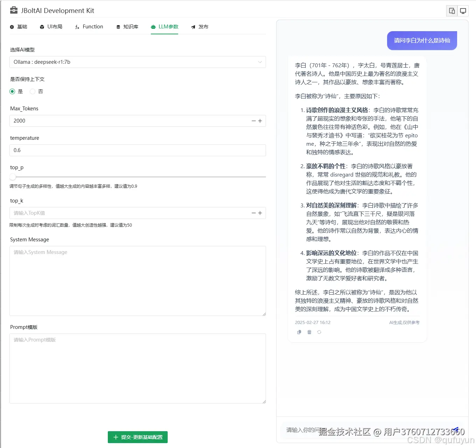
Task: Copy the AI response using the copy icon
Action: pos(299,332)
